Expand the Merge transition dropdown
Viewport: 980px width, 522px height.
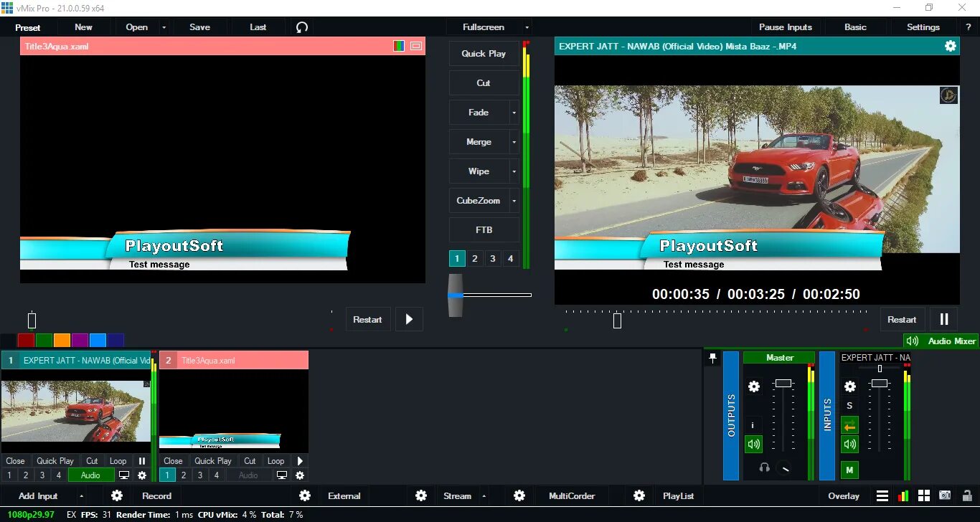[514, 142]
